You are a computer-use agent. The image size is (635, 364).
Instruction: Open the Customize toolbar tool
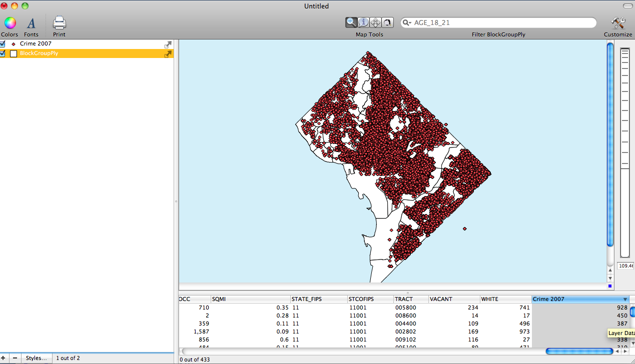coord(618,23)
